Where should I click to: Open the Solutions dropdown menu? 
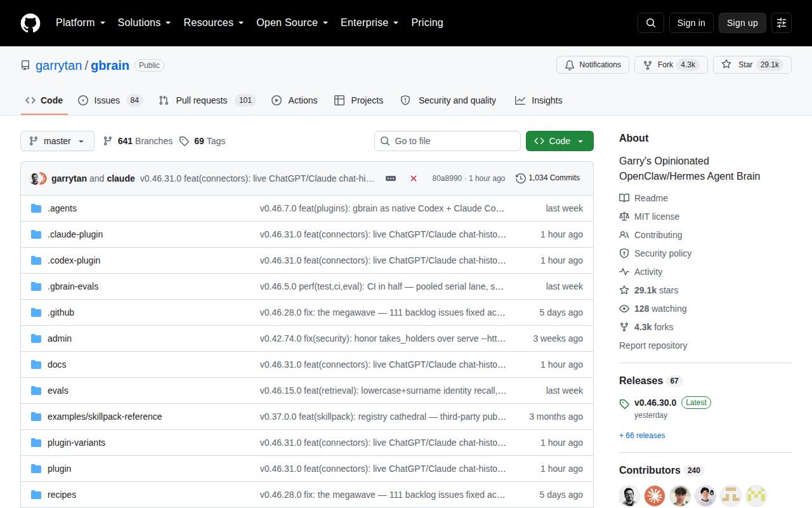click(144, 23)
